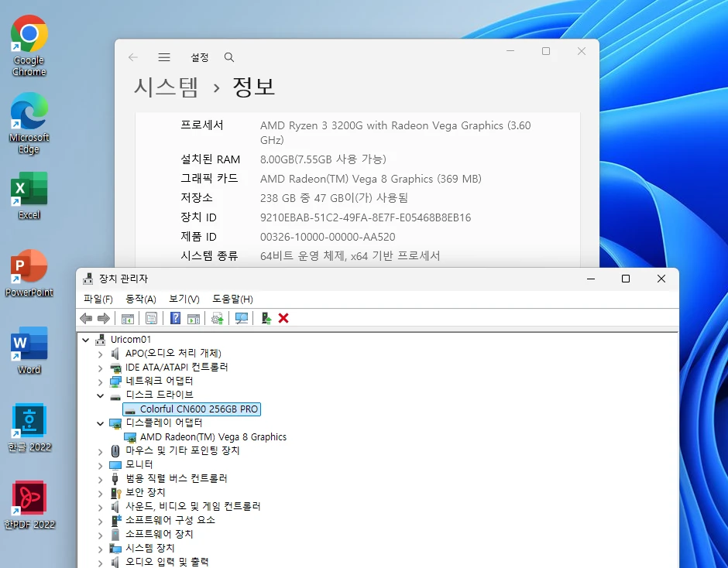Expand the 보안 장치 chevron

100,493
